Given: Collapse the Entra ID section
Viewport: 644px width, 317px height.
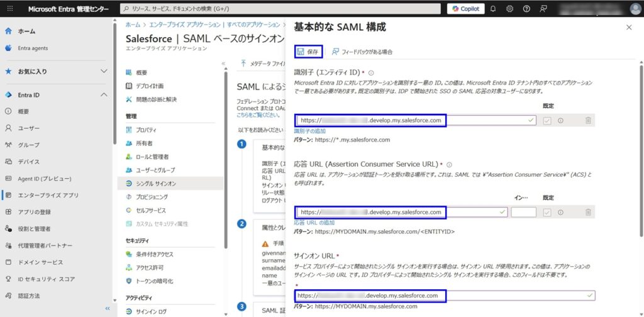Looking at the screenshot, I should (104, 95).
